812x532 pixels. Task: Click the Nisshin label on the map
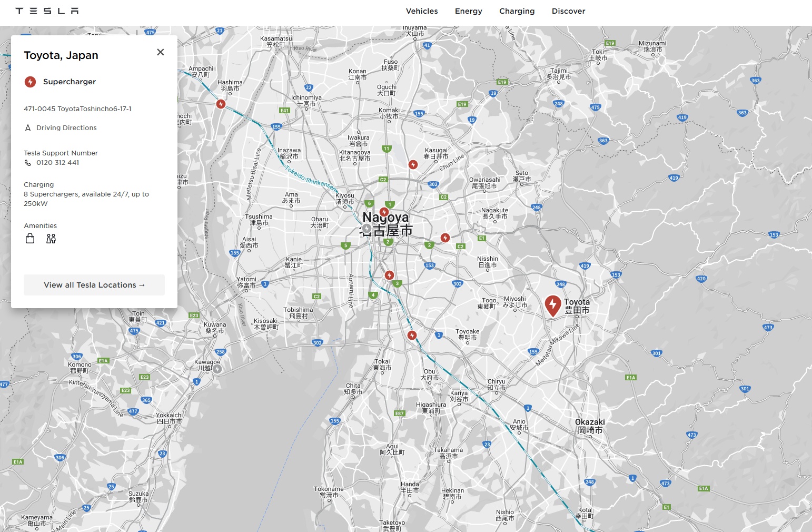click(x=488, y=262)
